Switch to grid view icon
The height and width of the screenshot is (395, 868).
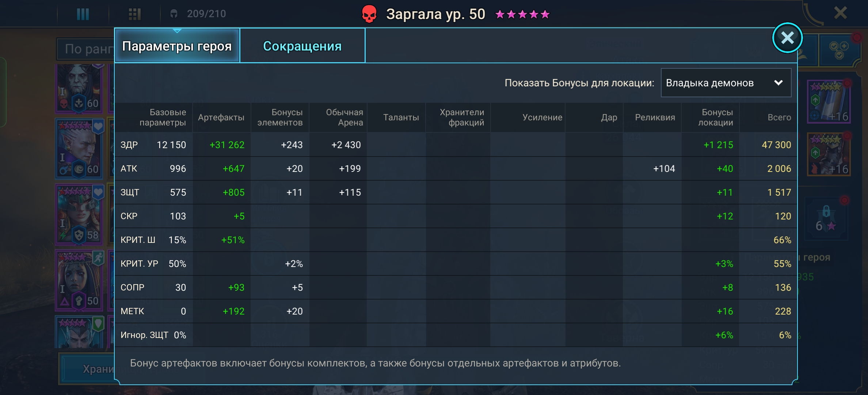(x=134, y=14)
